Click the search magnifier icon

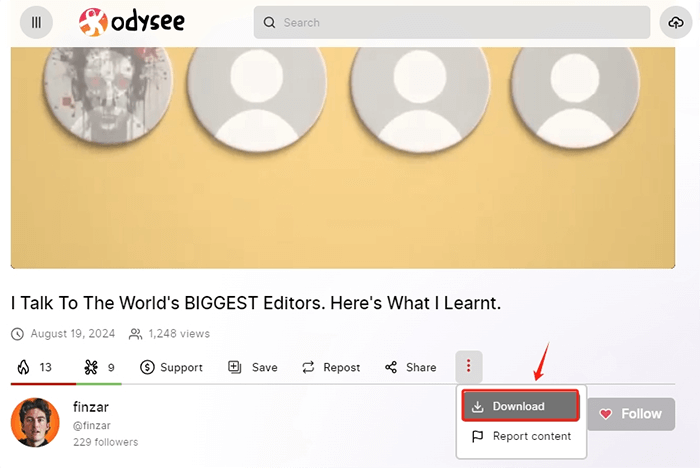269,22
